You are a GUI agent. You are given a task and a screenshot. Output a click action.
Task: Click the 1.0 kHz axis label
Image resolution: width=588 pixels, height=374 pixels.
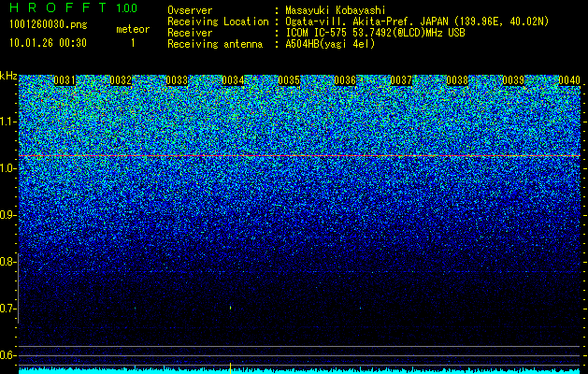(7, 168)
